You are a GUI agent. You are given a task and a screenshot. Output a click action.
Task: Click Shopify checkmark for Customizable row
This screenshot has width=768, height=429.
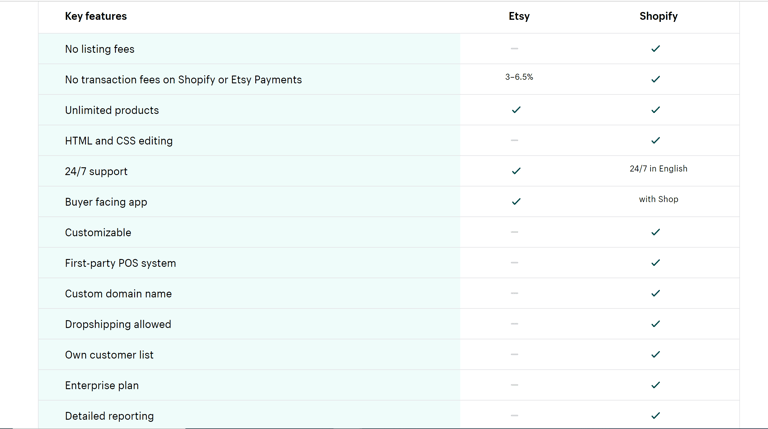coord(656,232)
